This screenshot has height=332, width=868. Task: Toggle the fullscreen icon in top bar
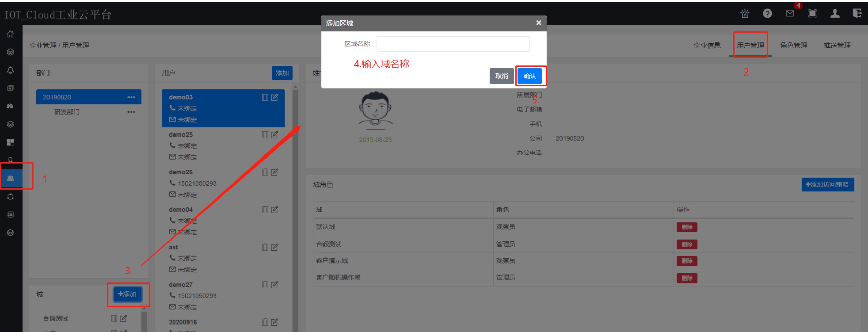pyautogui.click(x=812, y=14)
